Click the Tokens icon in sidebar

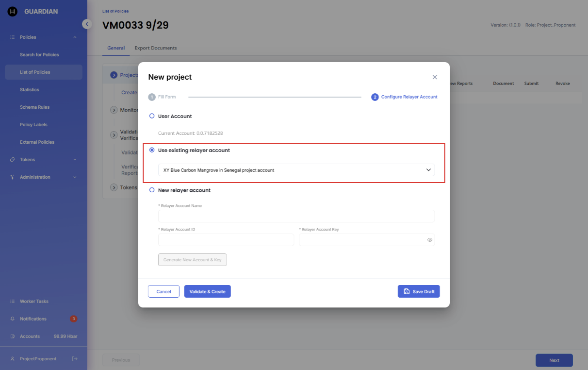click(x=13, y=160)
